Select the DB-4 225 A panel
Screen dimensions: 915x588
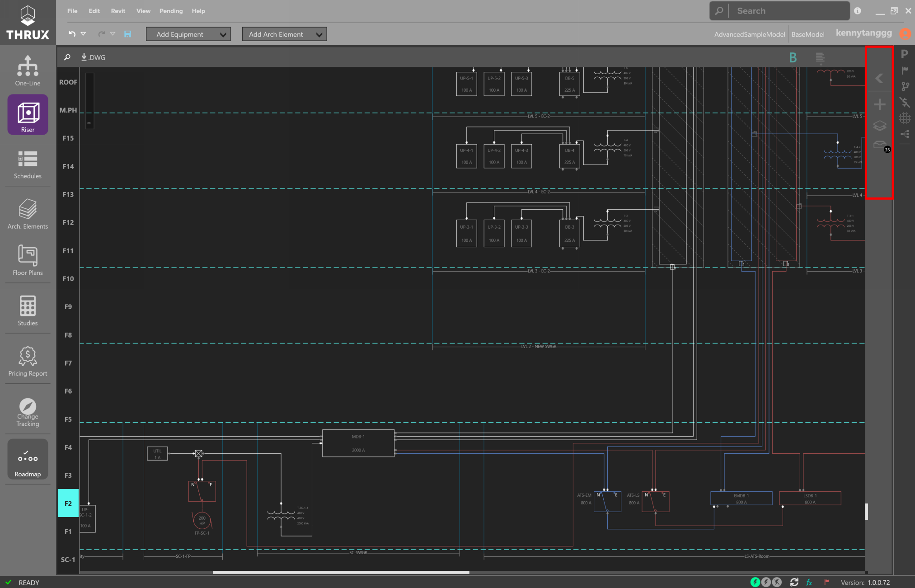(x=569, y=156)
